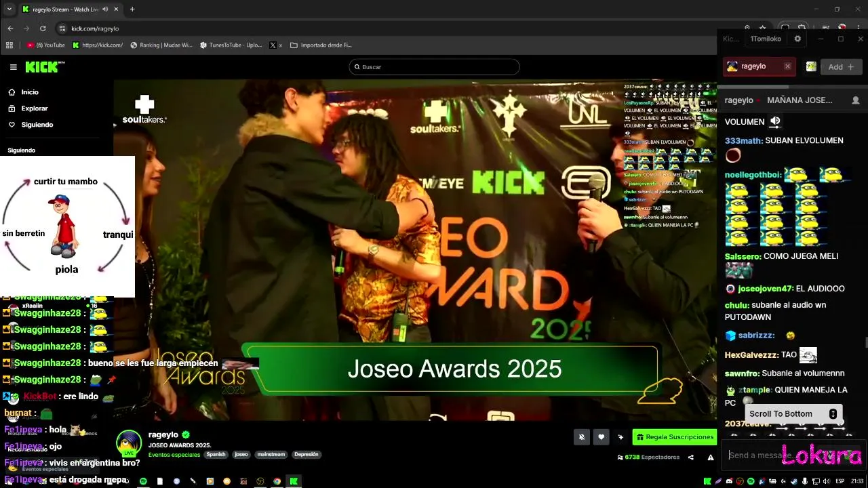Image resolution: width=868 pixels, height=488 pixels.
Task: Toggle the heart follow button
Action: (601, 437)
